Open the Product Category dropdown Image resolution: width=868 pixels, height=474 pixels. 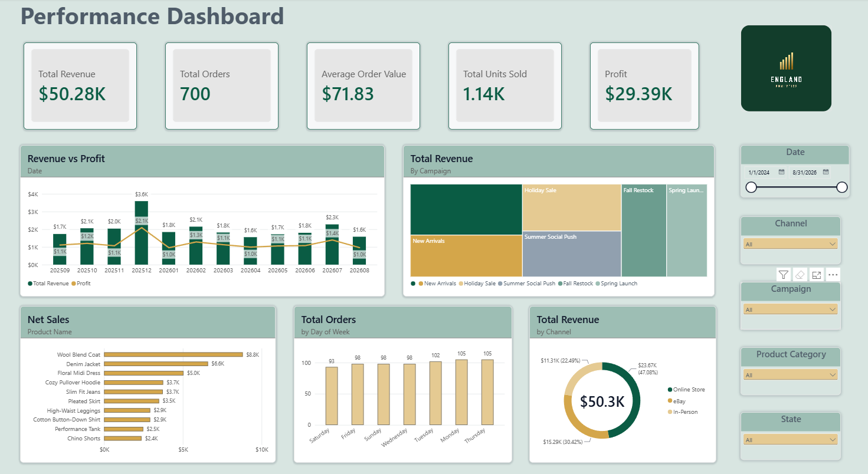point(790,375)
